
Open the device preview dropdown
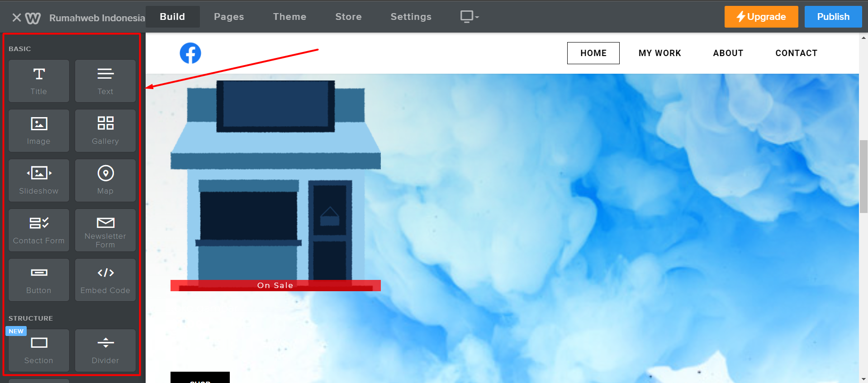(469, 17)
